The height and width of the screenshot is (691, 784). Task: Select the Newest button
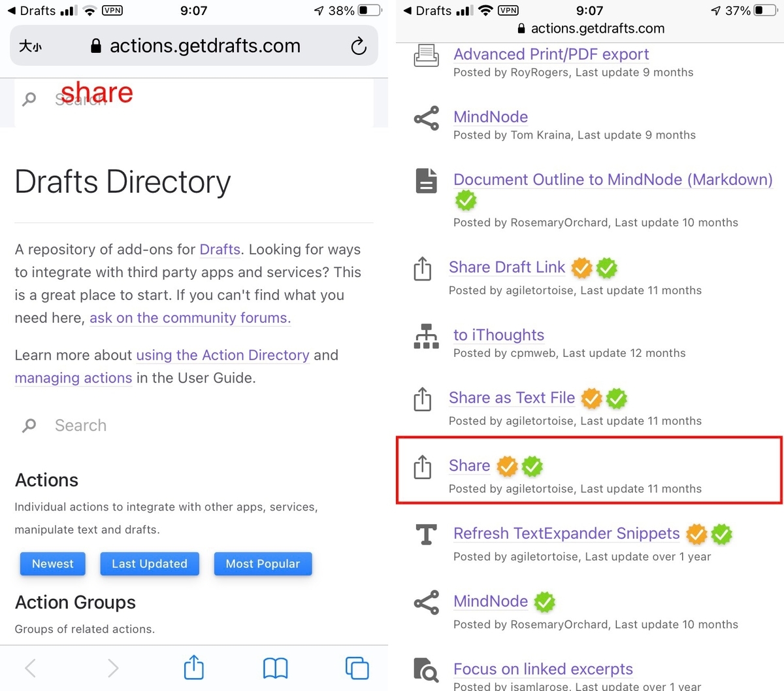point(53,564)
